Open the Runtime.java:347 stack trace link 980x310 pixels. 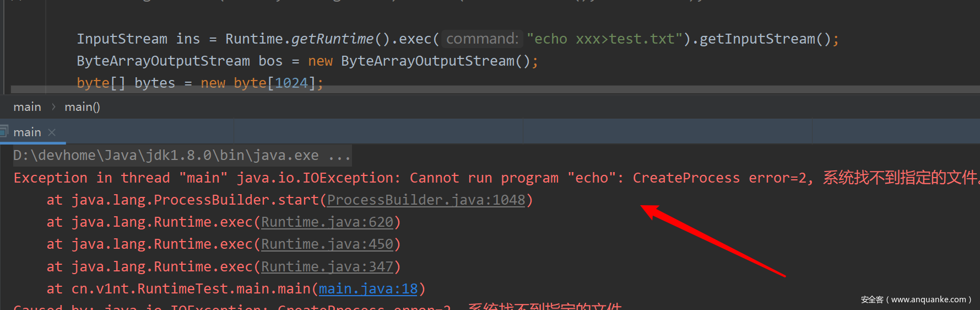pos(327,266)
